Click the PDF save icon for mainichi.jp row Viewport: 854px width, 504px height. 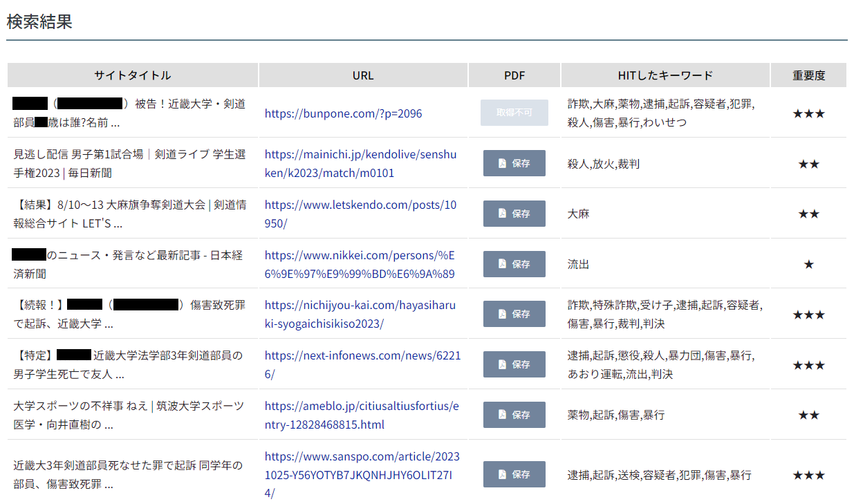tap(514, 163)
